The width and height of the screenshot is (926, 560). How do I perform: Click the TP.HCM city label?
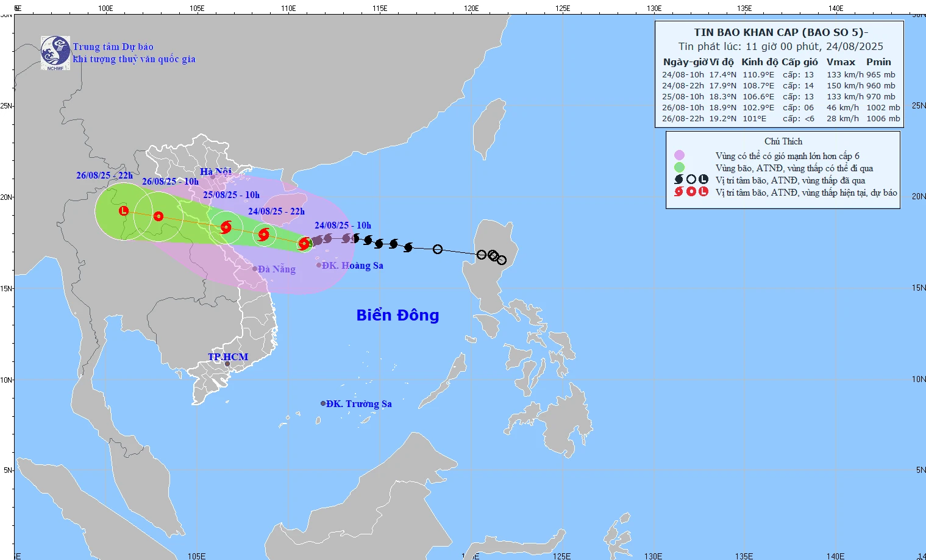[x=228, y=357]
